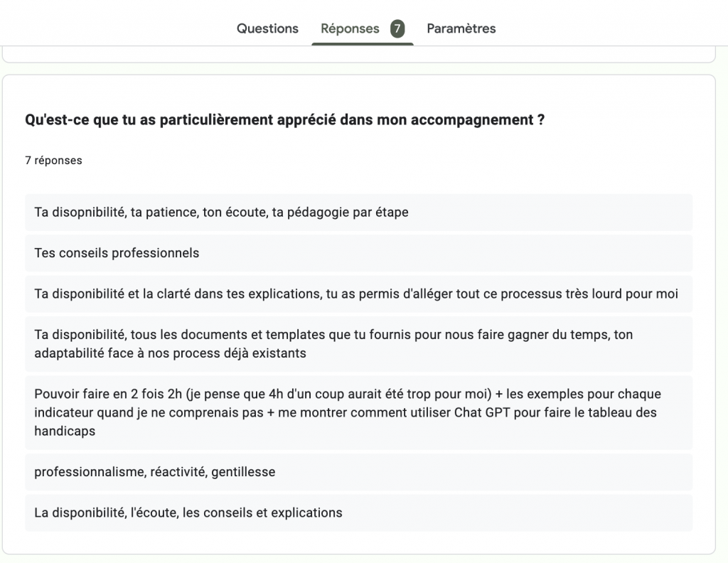Click the last response about "conseils et explications"

point(188,513)
